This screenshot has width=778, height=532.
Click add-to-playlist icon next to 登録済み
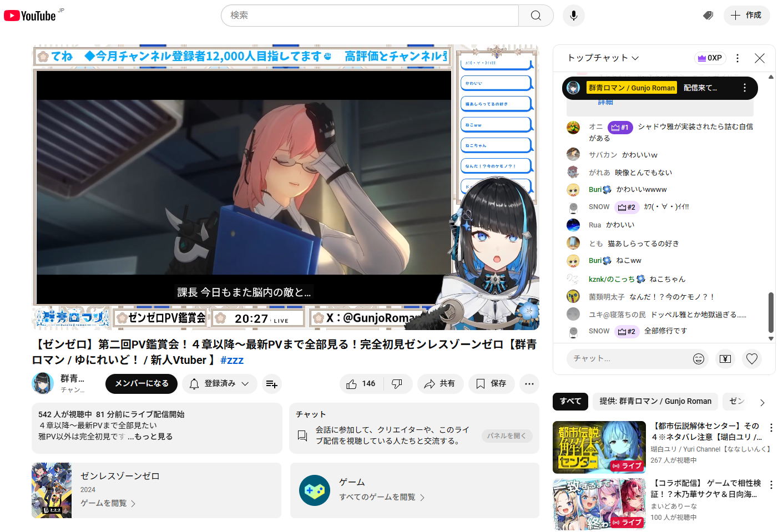tap(271, 384)
